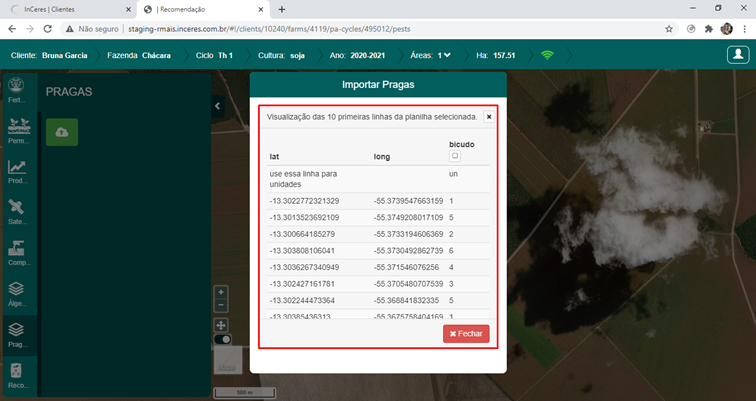This screenshot has height=401, width=756.
Task: Open the Comp... sidebar icon
Action: (18, 254)
